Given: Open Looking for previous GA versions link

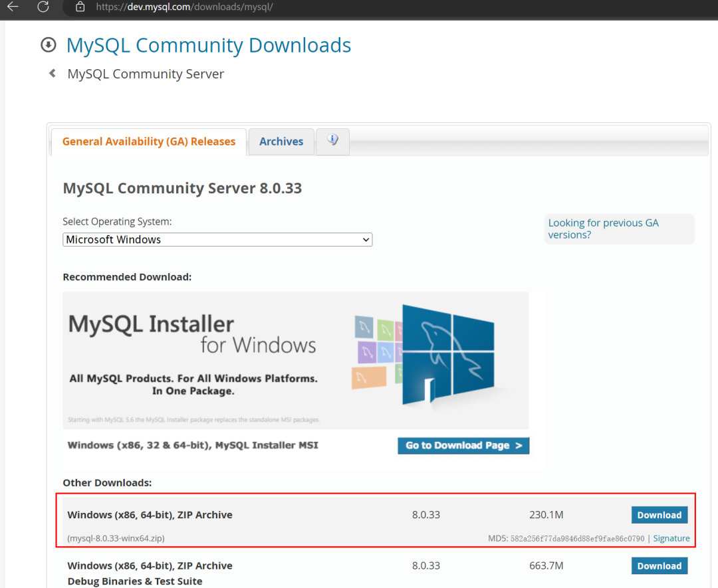Looking at the screenshot, I should (x=603, y=229).
